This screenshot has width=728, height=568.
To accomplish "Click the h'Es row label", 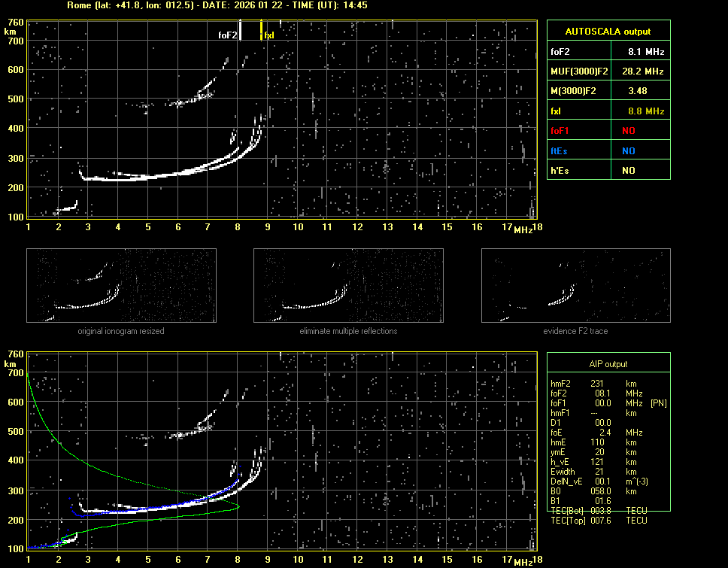I will click(x=559, y=171).
